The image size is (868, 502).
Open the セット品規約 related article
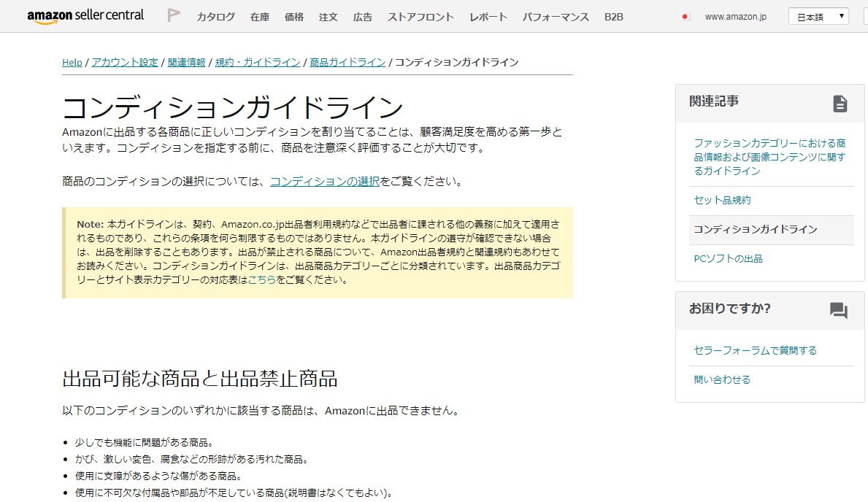(x=722, y=201)
